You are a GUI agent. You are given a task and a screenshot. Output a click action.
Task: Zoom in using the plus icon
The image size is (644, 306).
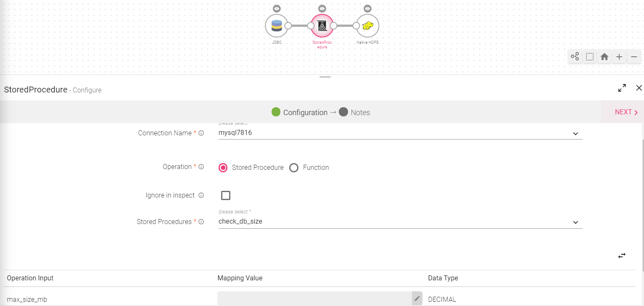click(619, 56)
